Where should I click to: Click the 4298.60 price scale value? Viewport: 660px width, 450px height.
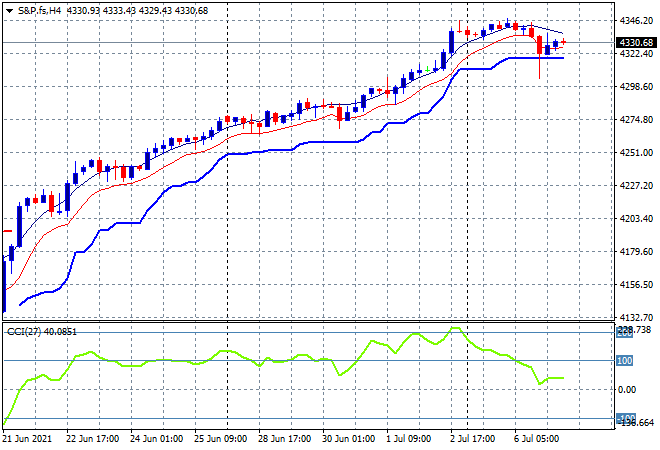pos(636,87)
